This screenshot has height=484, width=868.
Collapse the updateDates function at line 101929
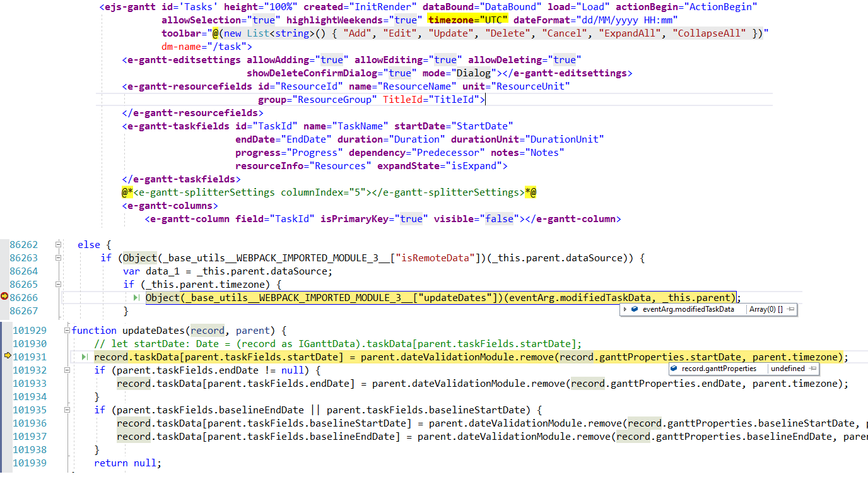(67, 330)
